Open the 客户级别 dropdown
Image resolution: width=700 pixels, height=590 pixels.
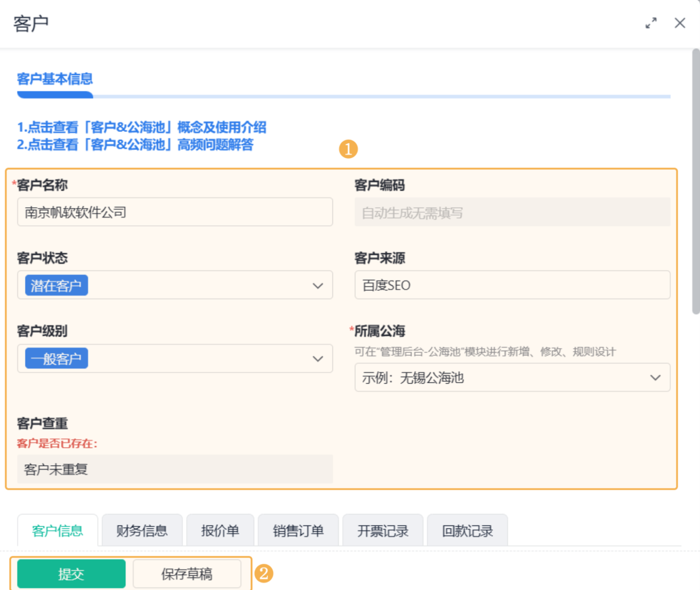[x=175, y=359]
